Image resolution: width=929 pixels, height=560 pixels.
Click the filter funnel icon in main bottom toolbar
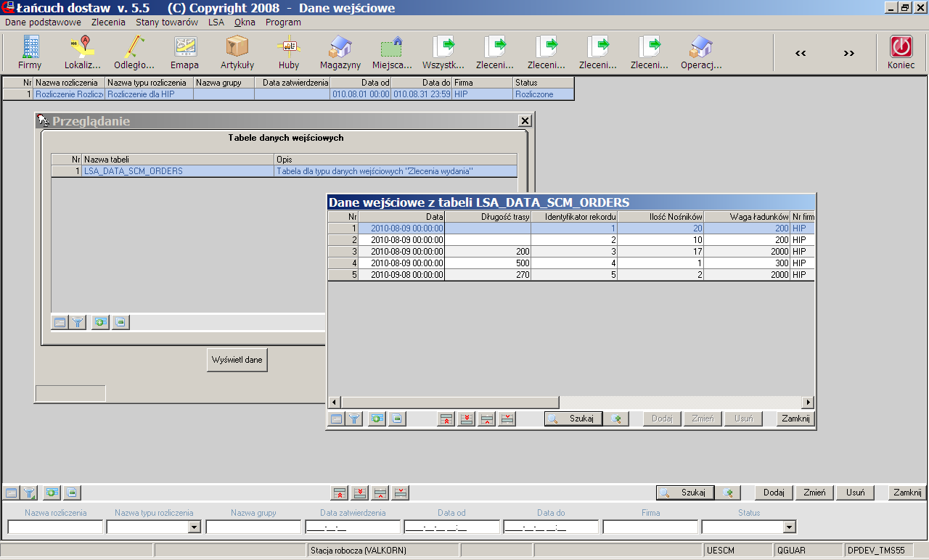click(x=29, y=493)
